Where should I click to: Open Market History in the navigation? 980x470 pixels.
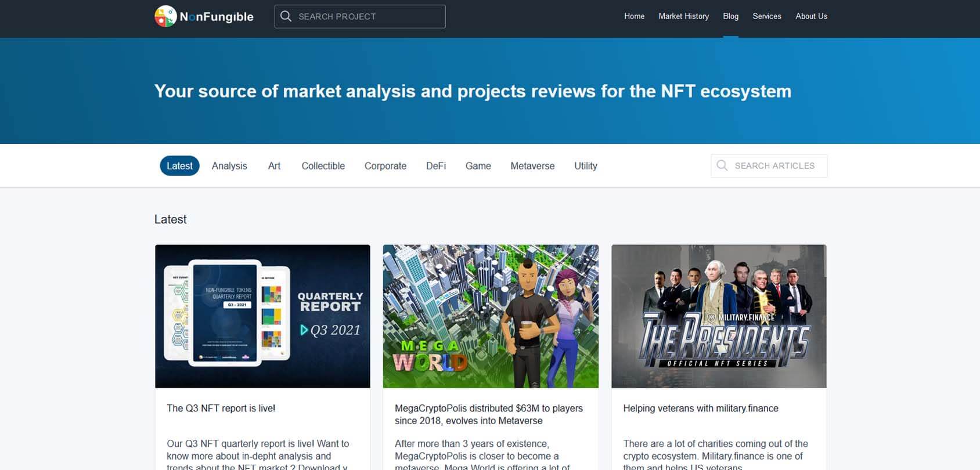(683, 16)
